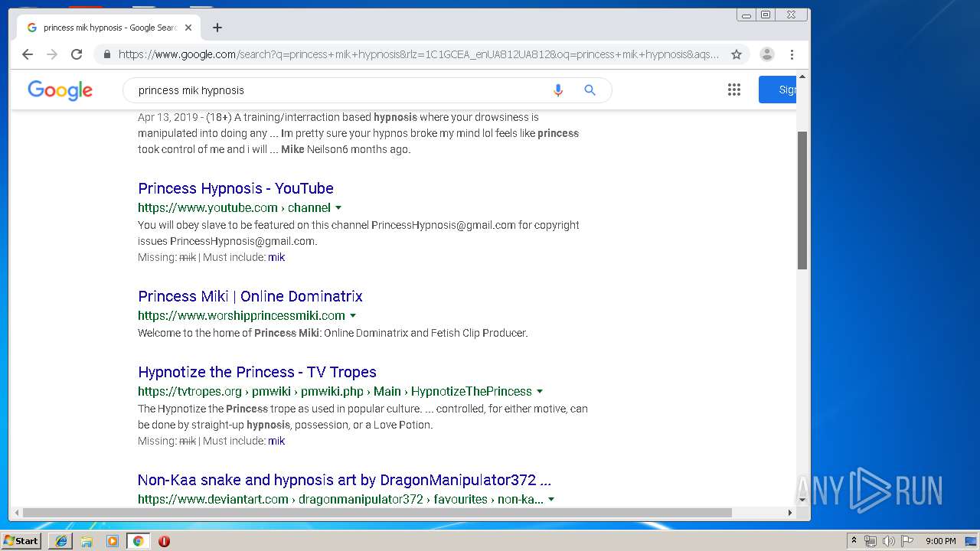
Task: Click the forward navigation arrow
Action: pos(52,54)
